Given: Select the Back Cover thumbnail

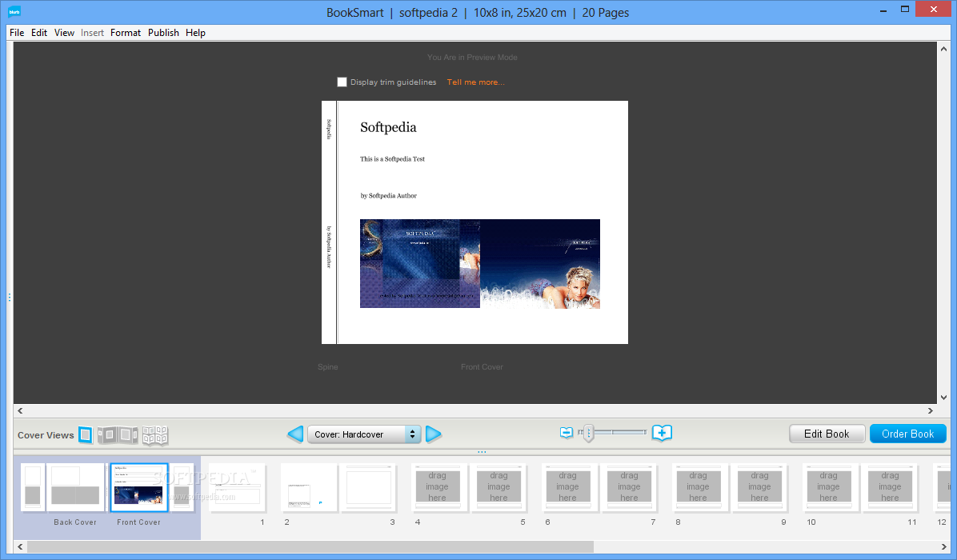Looking at the screenshot, I should pyautogui.click(x=75, y=486).
